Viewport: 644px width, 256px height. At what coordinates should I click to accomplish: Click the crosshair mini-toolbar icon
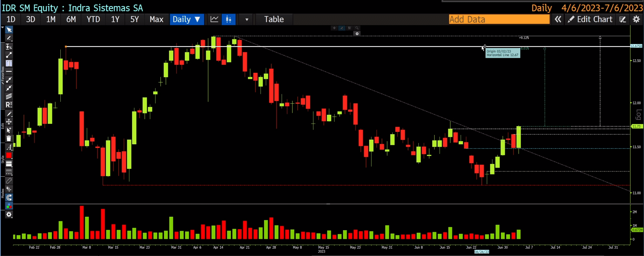tap(334, 28)
